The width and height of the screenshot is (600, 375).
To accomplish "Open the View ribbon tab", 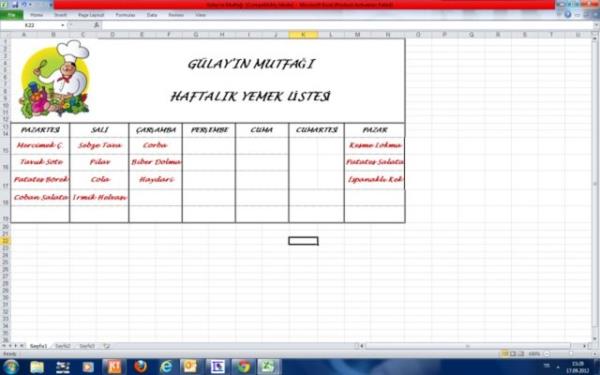I will [x=201, y=15].
